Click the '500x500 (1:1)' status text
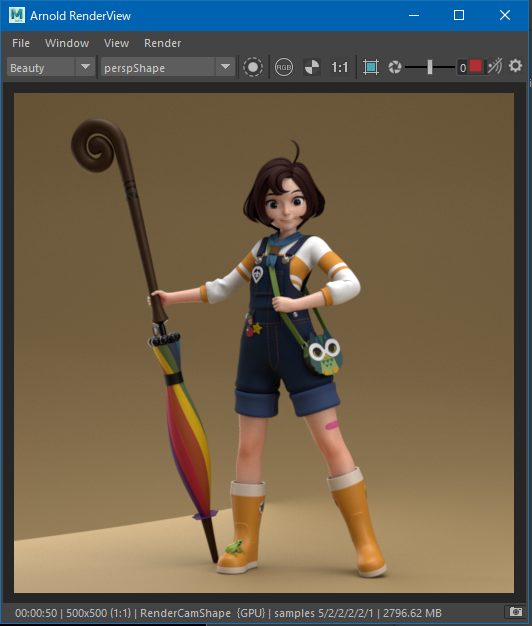The width and height of the screenshot is (532, 626). [x=98, y=613]
